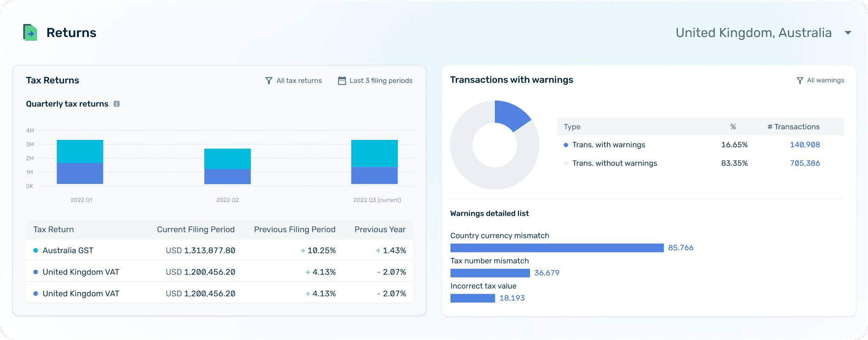
Task: Click the blue dot for Trans. with warnings
Action: point(566,145)
